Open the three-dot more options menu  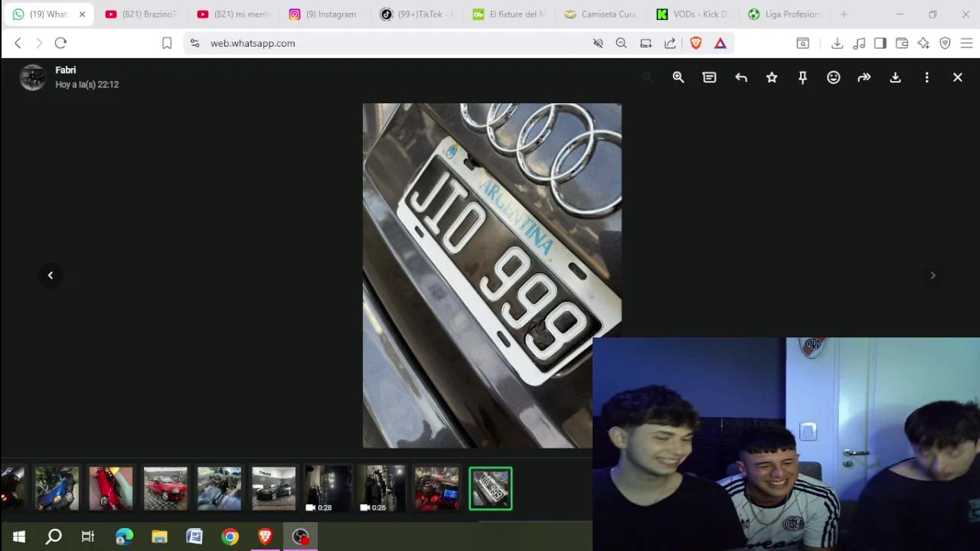[926, 77]
